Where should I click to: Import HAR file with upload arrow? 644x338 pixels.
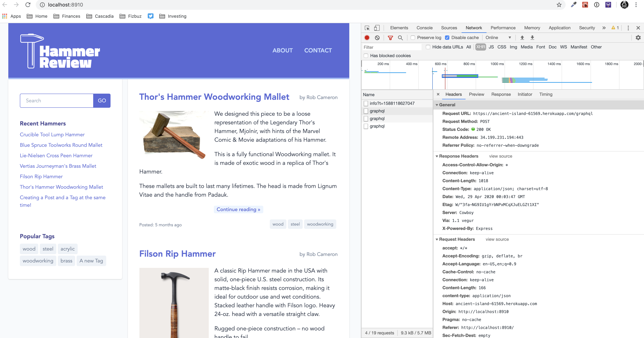tap(522, 38)
